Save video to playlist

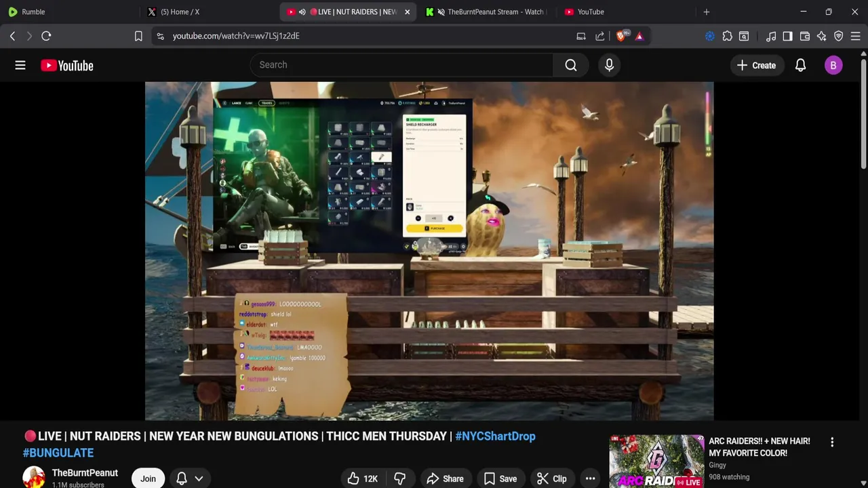coord(500,479)
